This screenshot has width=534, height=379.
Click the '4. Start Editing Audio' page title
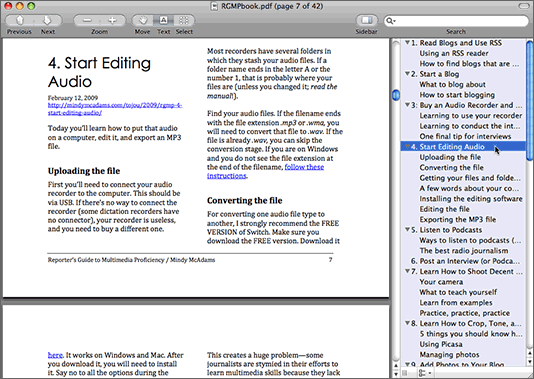pos(99,72)
